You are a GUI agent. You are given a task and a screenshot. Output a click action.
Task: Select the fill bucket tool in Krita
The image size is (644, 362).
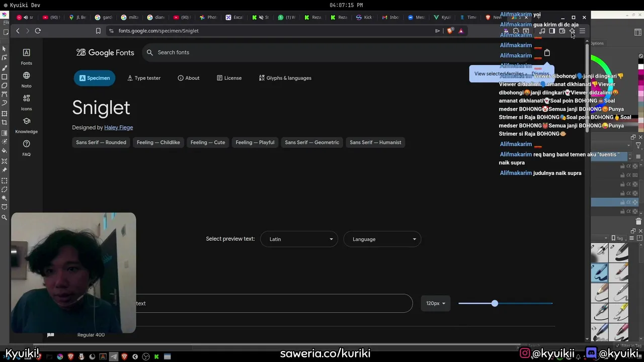pos(4,151)
